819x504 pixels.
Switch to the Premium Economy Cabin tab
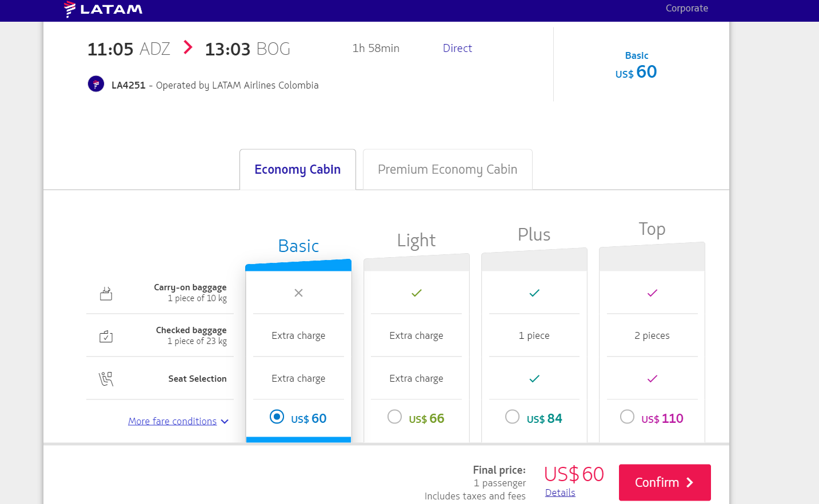click(x=448, y=170)
